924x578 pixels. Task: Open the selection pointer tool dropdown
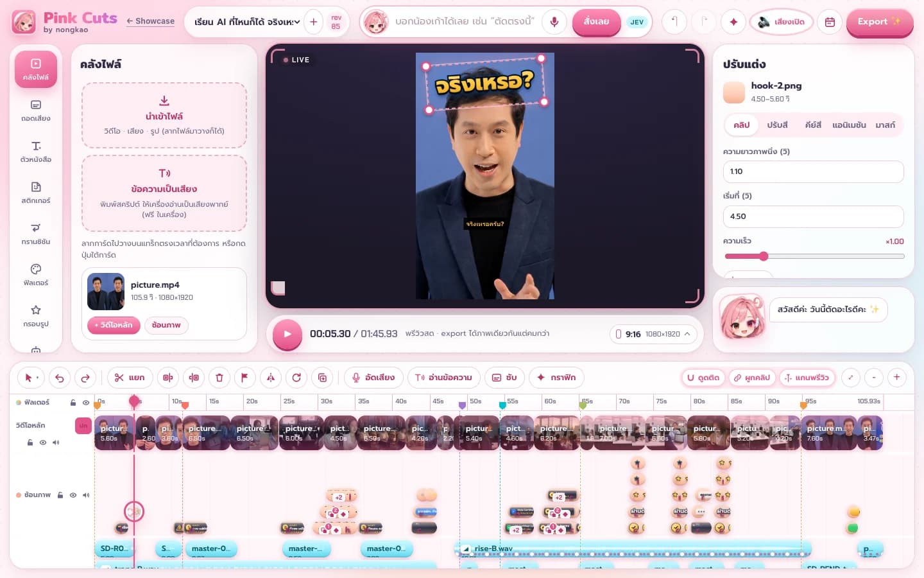30,378
